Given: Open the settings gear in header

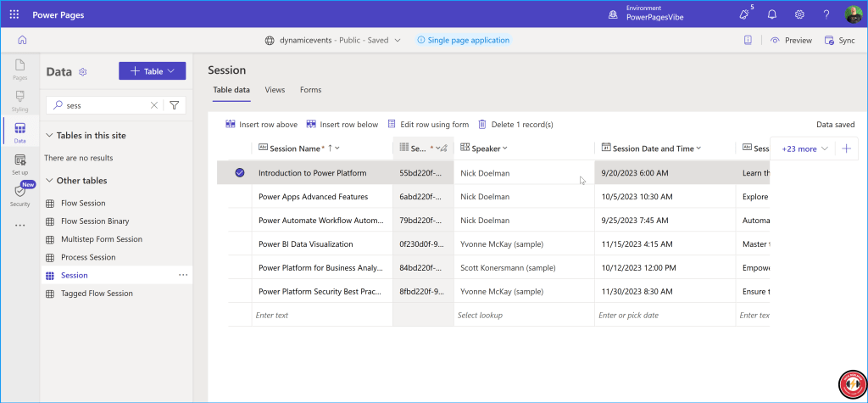Looking at the screenshot, I should click(x=799, y=14).
